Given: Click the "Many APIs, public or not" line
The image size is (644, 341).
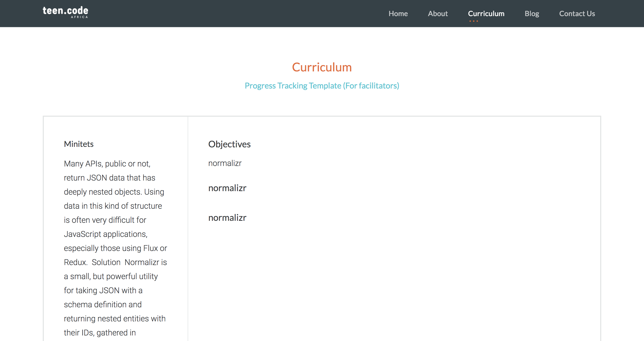Looking at the screenshot, I should (x=107, y=164).
